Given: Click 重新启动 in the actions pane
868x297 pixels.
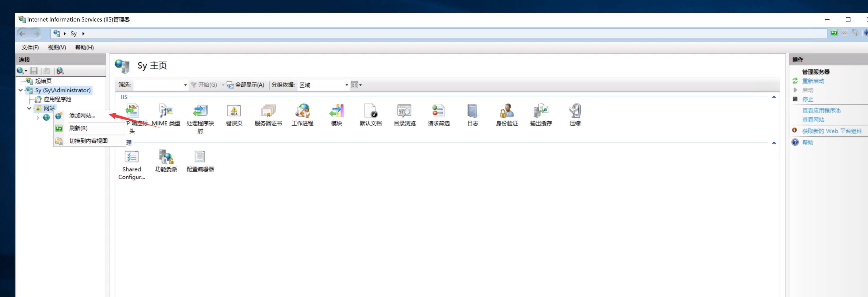Looking at the screenshot, I should pos(813,81).
